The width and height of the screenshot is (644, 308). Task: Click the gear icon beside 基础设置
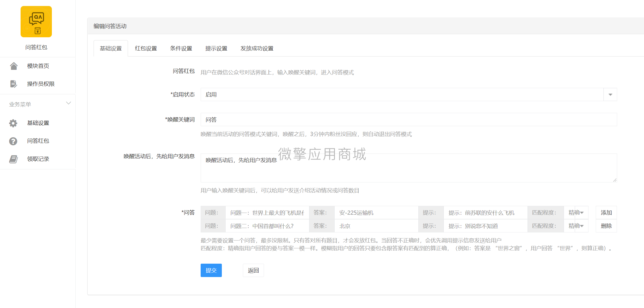point(13,123)
